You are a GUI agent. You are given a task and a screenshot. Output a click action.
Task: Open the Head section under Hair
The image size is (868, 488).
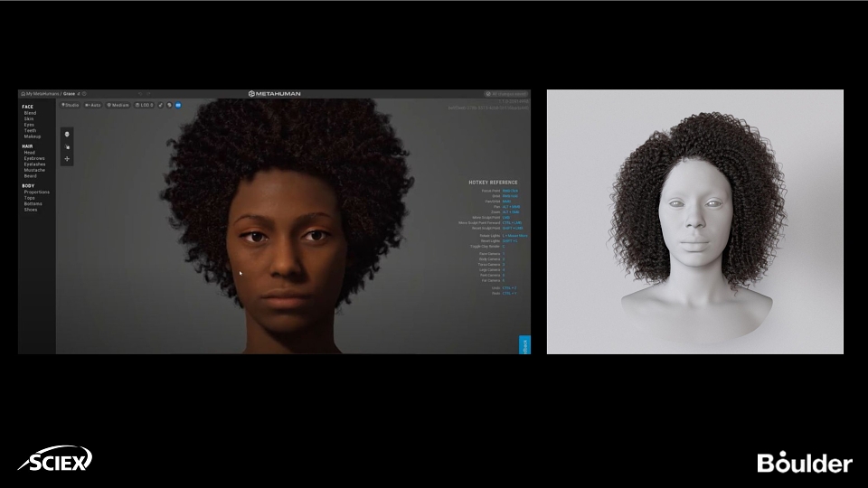point(29,153)
